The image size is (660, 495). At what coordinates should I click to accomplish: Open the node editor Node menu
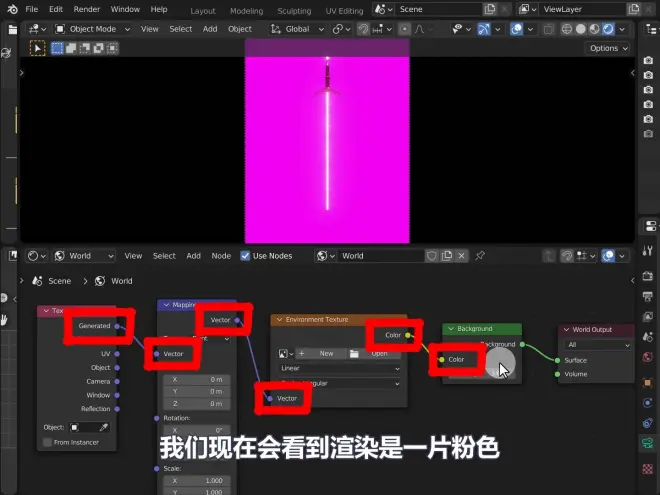pyautogui.click(x=221, y=256)
